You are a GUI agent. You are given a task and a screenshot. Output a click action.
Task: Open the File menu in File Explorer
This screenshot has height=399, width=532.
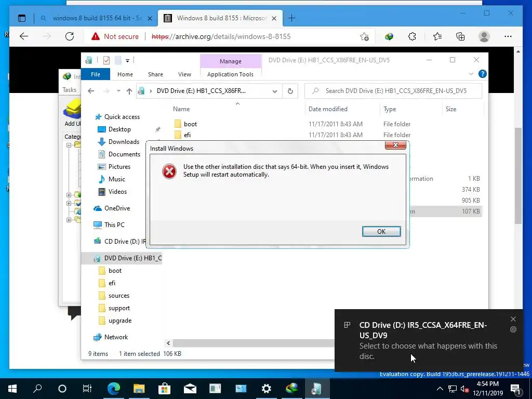point(96,74)
